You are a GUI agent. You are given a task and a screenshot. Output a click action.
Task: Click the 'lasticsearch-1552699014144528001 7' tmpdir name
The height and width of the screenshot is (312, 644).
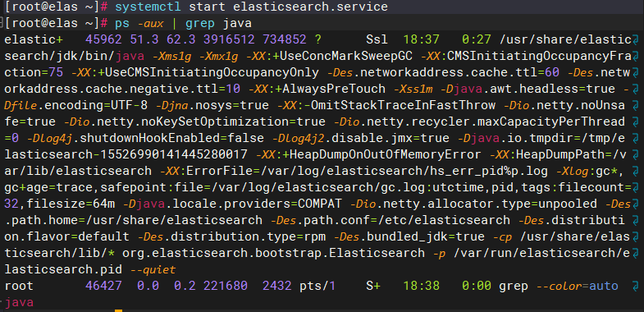(126, 154)
